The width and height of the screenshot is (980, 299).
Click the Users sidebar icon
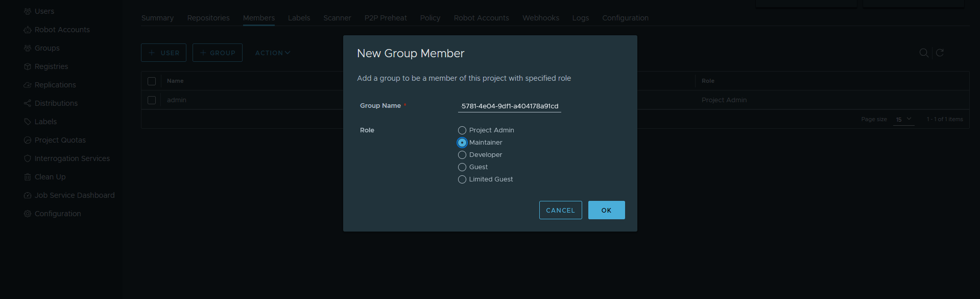click(28, 11)
